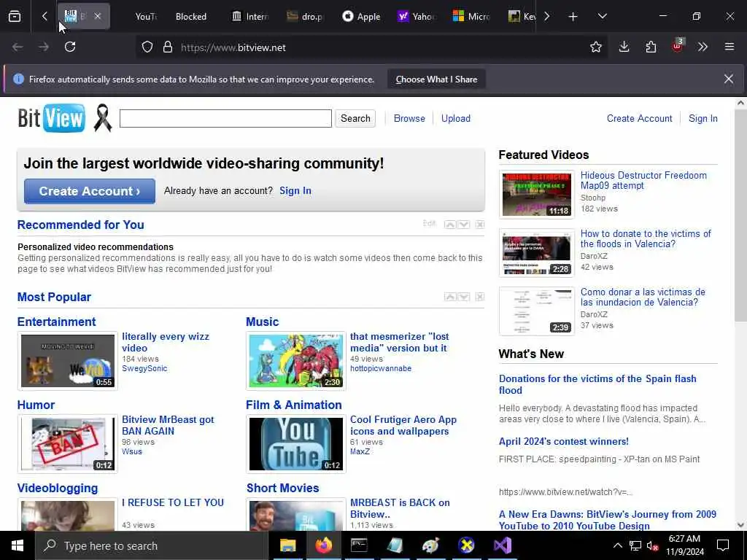747x560 pixels.
Task: Open tracking protection shield icon
Action: pyautogui.click(x=147, y=47)
